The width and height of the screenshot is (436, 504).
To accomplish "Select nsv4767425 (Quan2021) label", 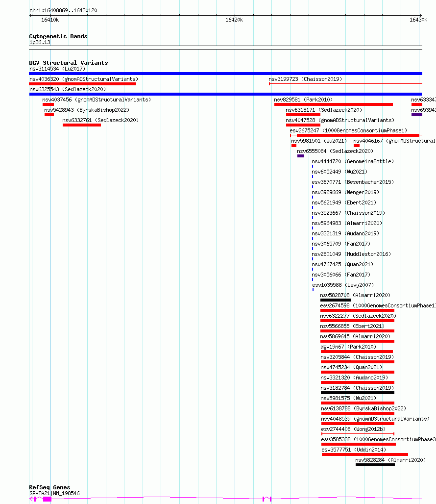I will tap(342, 264).
